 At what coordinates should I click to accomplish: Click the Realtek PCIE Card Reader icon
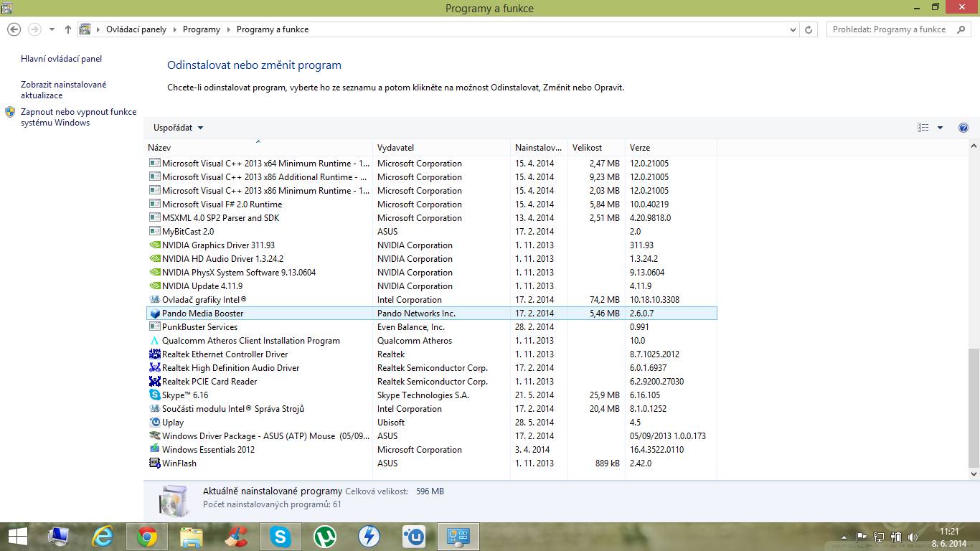pyautogui.click(x=155, y=382)
